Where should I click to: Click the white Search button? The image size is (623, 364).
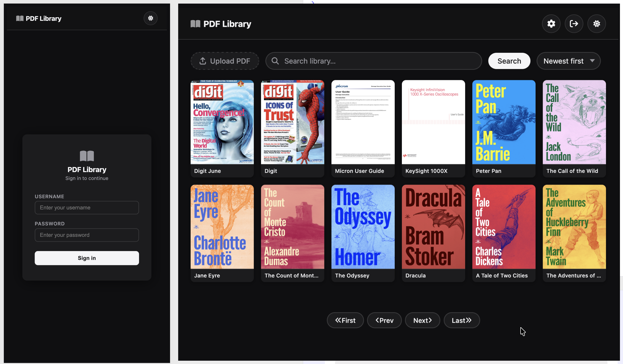click(509, 61)
